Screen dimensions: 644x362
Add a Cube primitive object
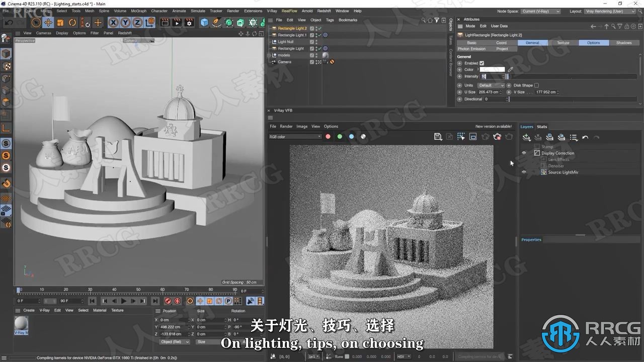(204, 22)
